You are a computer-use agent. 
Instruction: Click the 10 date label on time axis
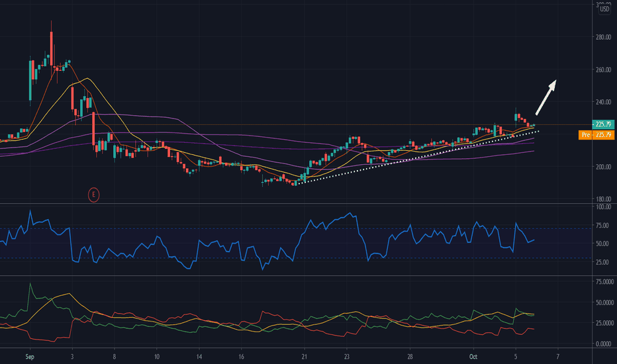click(x=157, y=357)
